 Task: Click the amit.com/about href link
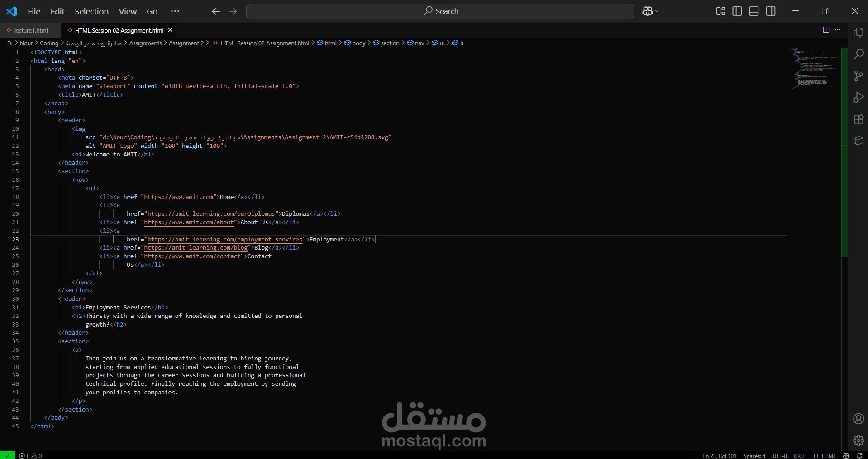point(189,222)
